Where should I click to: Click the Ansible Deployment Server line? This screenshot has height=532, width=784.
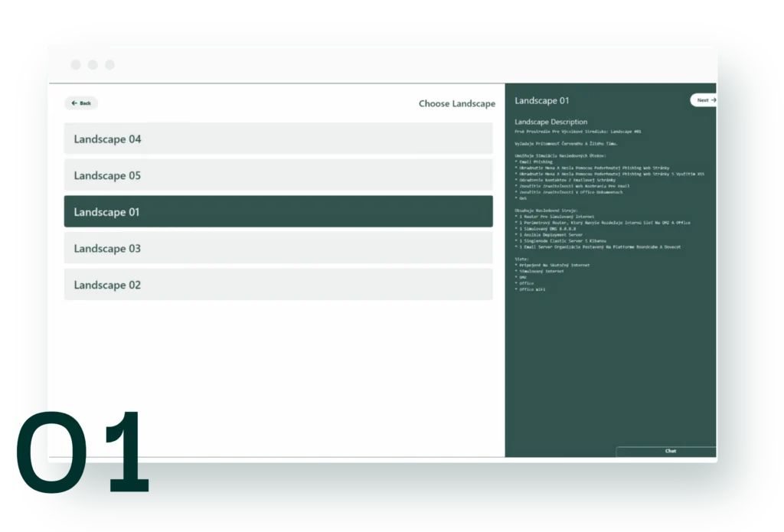548,234
